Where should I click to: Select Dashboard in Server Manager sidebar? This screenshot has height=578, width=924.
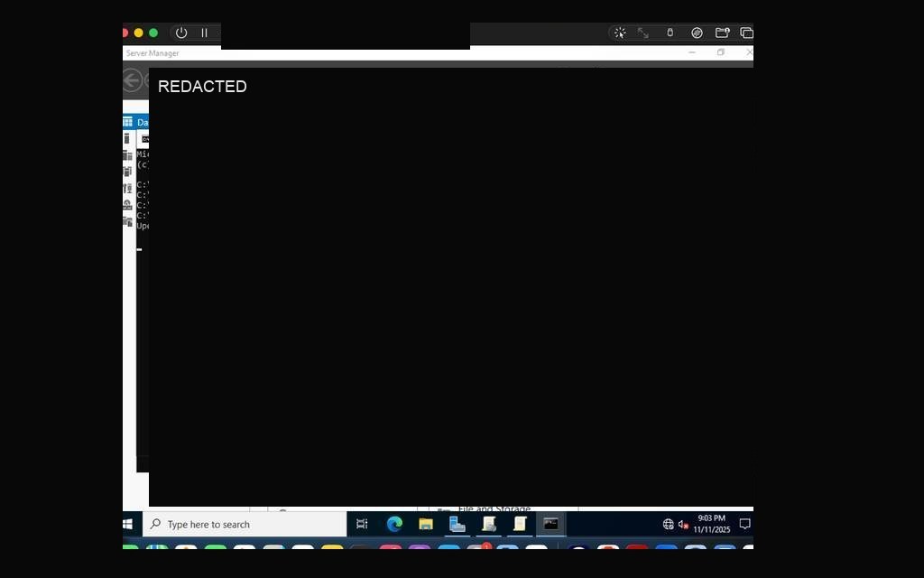[x=136, y=122]
